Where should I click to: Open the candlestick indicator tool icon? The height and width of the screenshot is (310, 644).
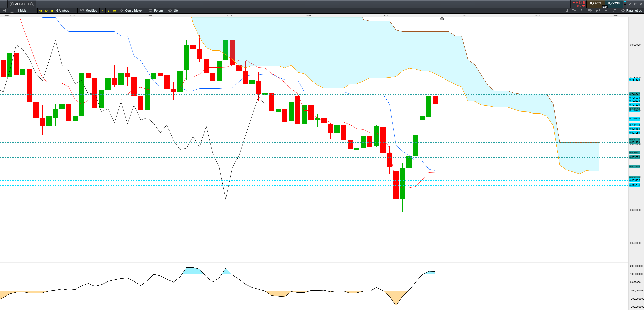606,11
